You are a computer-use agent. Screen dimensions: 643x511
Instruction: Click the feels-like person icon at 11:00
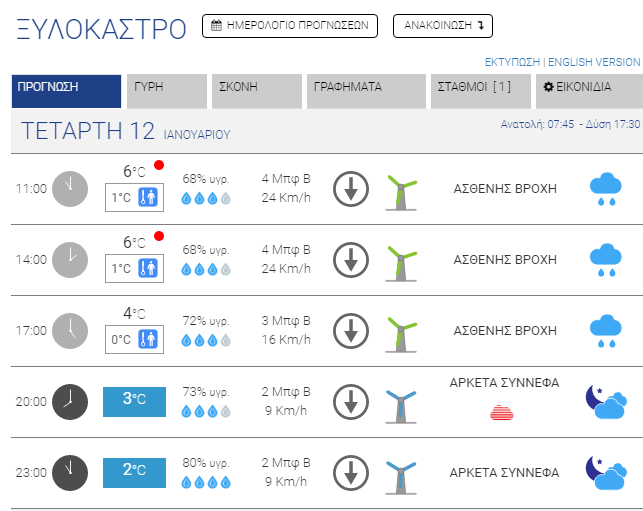pos(149,197)
